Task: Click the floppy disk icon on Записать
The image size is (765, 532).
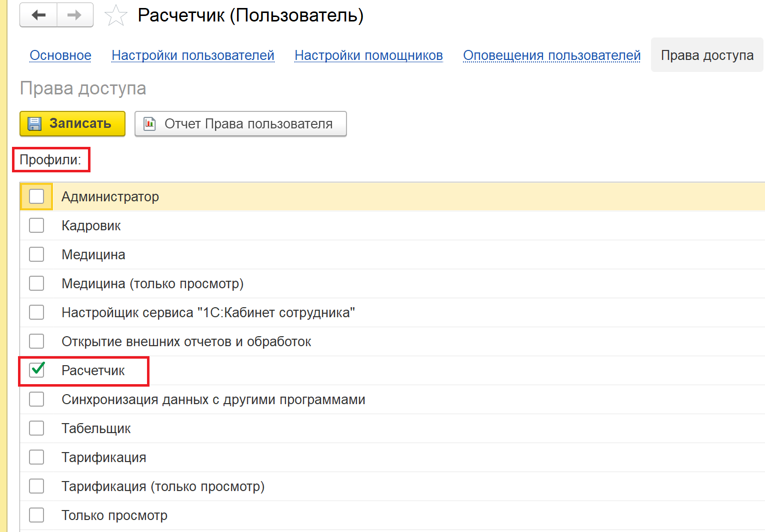Action: 34,123
